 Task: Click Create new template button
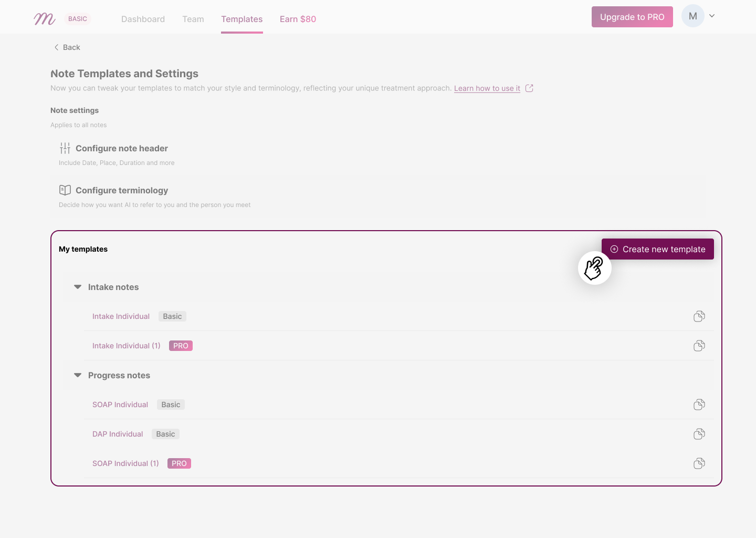pyautogui.click(x=658, y=249)
